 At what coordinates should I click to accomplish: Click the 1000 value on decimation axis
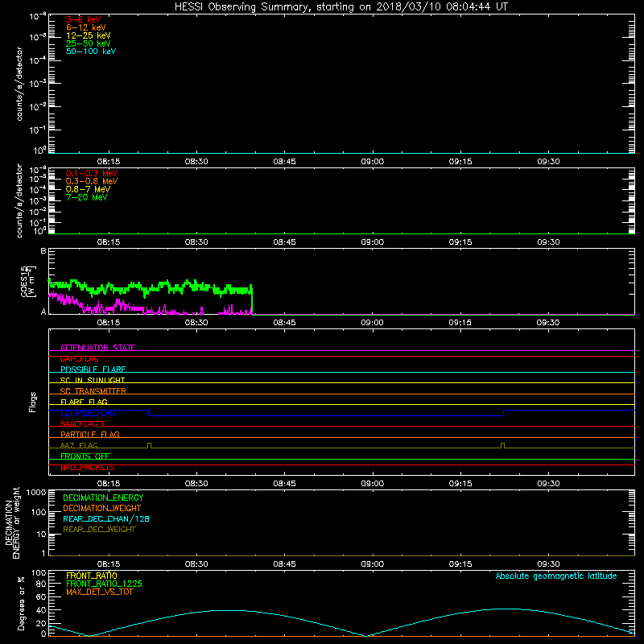[36, 493]
